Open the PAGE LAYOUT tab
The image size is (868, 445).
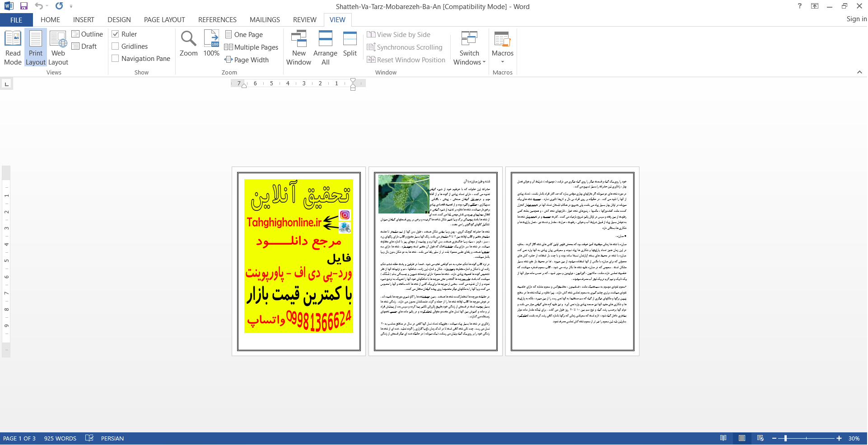pyautogui.click(x=164, y=20)
